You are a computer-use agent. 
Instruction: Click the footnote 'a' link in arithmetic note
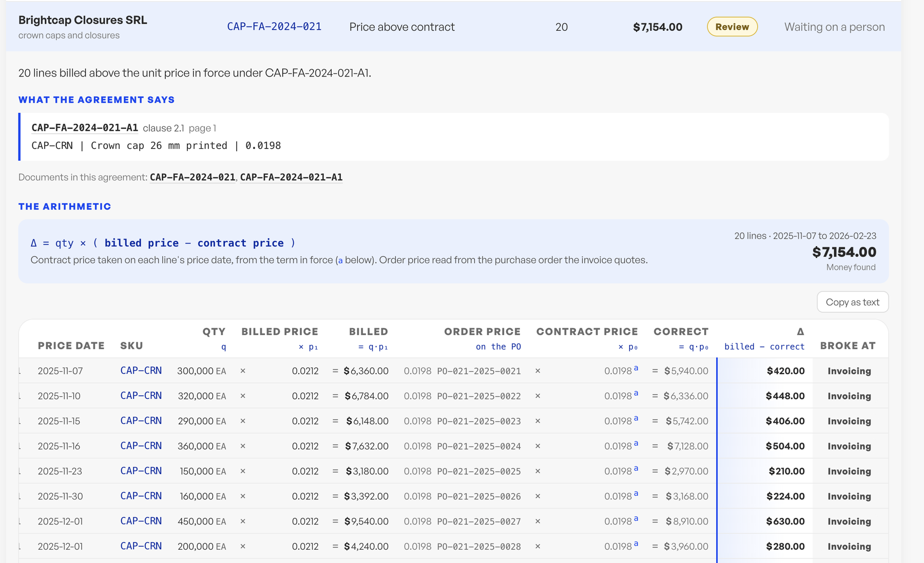(x=340, y=260)
